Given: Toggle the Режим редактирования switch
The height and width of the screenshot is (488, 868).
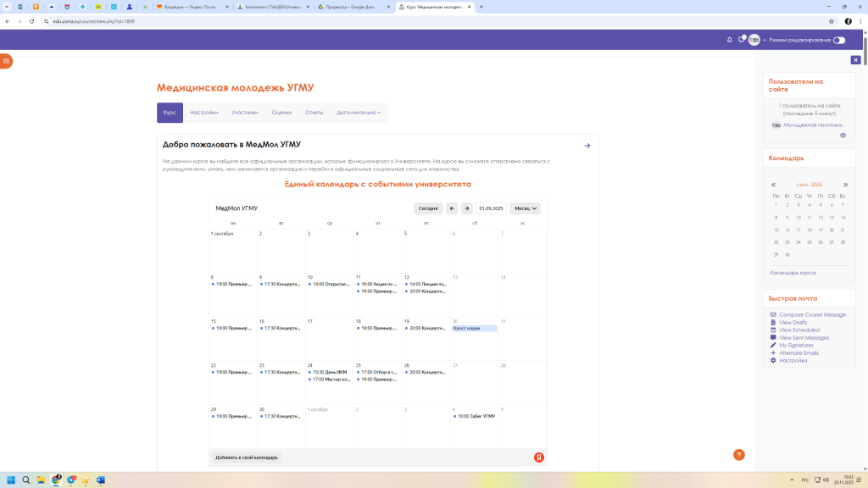Looking at the screenshot, I should (838, 40).
